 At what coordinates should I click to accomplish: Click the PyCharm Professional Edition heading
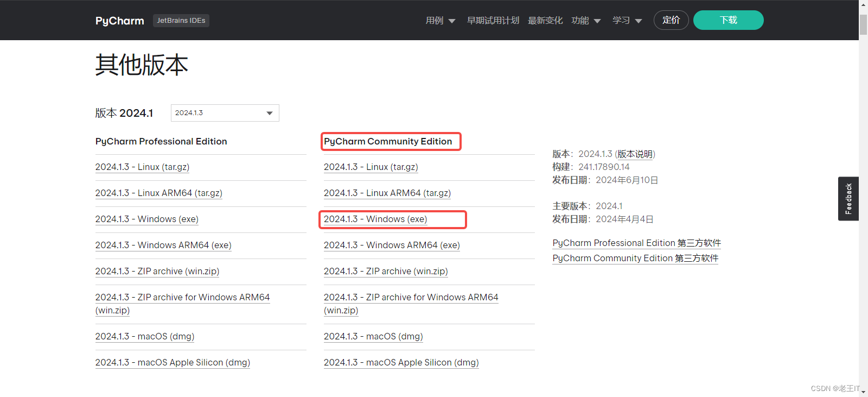pyautogui.click(x=161, y=141)
